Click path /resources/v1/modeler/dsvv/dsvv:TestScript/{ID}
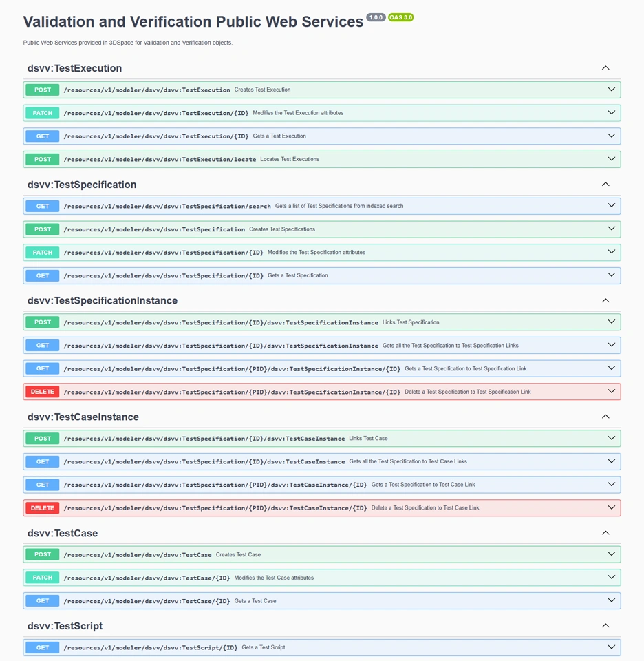This screenshot has height=661, width=644. point(151,647)
